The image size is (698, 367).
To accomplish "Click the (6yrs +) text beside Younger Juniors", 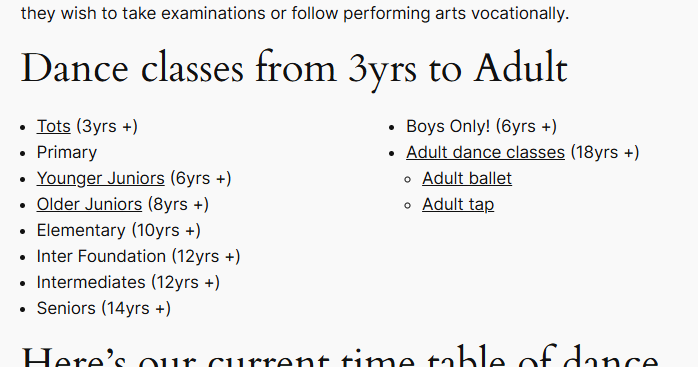I will (x=201, y=179).
